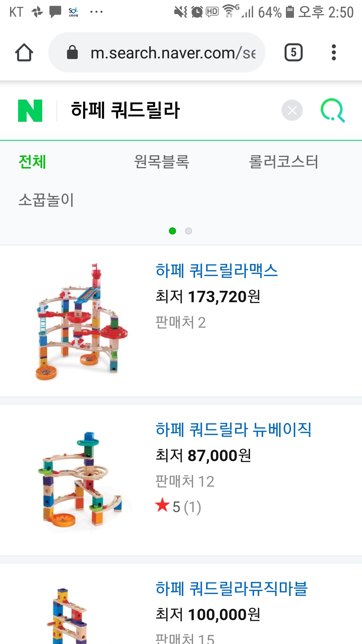This screenshot has width=362, height=644.
Task: Open the browser three-dot menu
Action: tap(333, 53)
